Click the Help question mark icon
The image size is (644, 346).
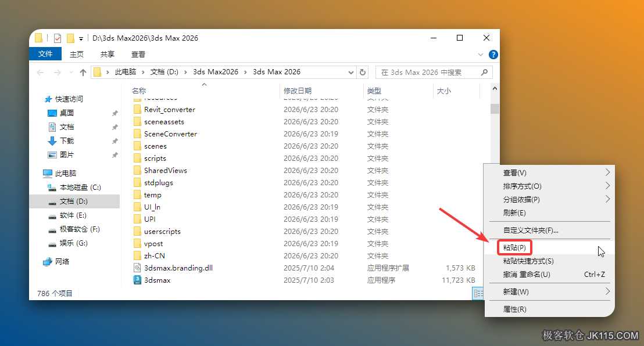tap(493, 55)
